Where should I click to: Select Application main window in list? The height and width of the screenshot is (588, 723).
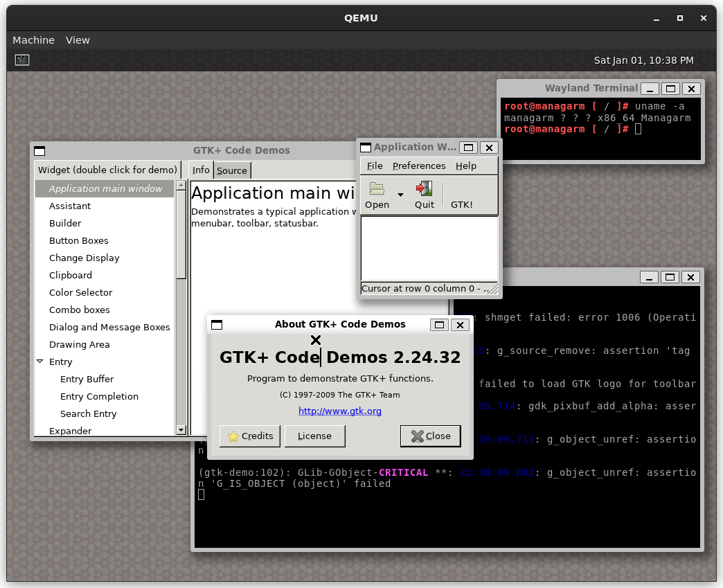[x=105, y=188]
